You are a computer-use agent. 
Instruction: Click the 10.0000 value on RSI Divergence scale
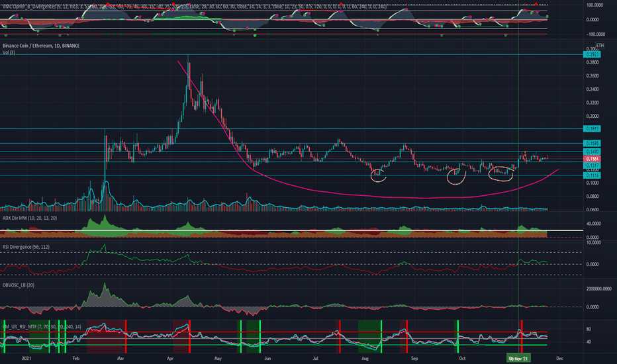[593, 243]
